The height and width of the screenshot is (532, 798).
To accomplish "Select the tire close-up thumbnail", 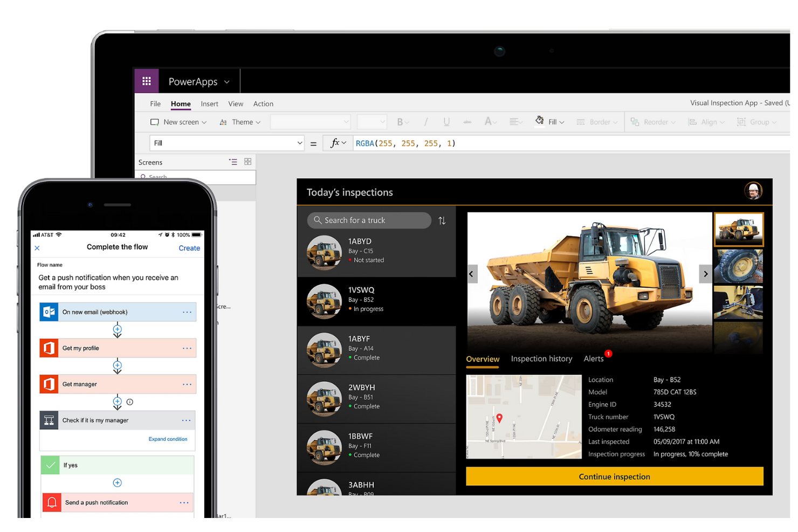I will tap(738, 266).
